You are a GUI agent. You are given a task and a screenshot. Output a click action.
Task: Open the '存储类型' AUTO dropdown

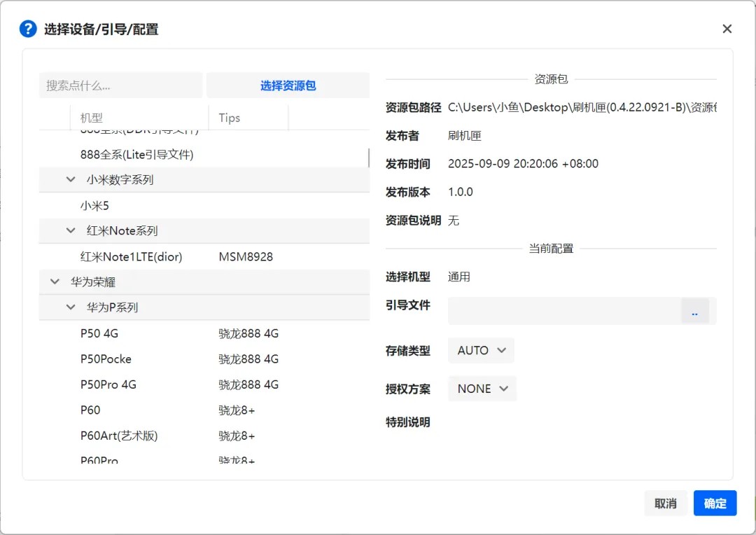click(x=481, y=350)
